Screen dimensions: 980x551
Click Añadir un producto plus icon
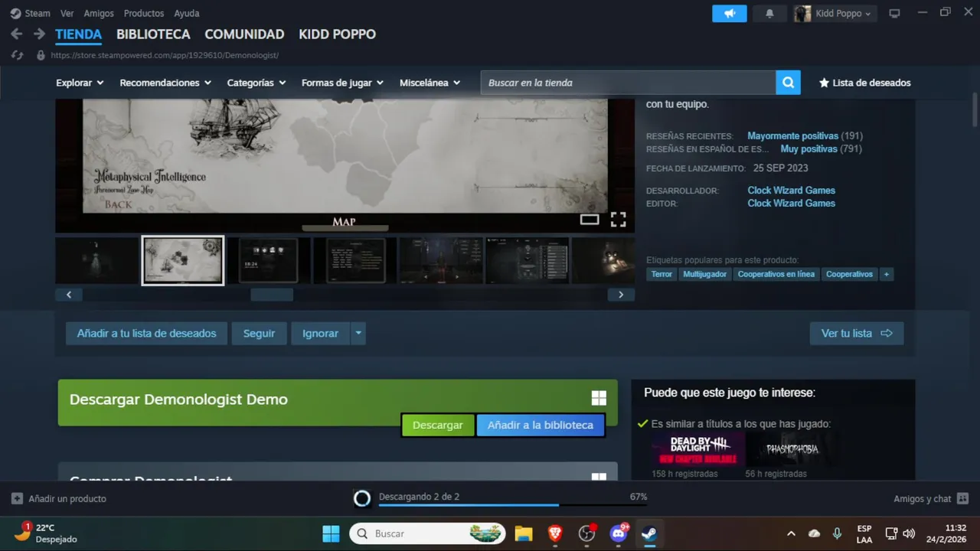17,499
